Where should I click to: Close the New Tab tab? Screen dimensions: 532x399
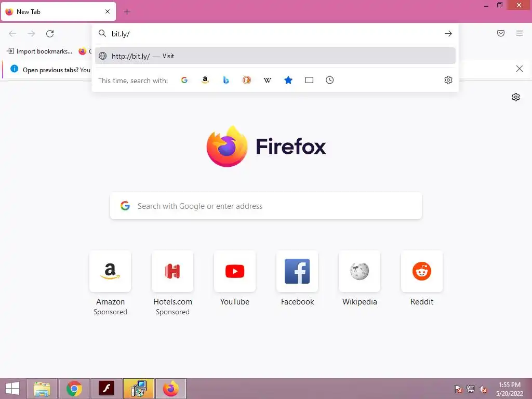108,11
